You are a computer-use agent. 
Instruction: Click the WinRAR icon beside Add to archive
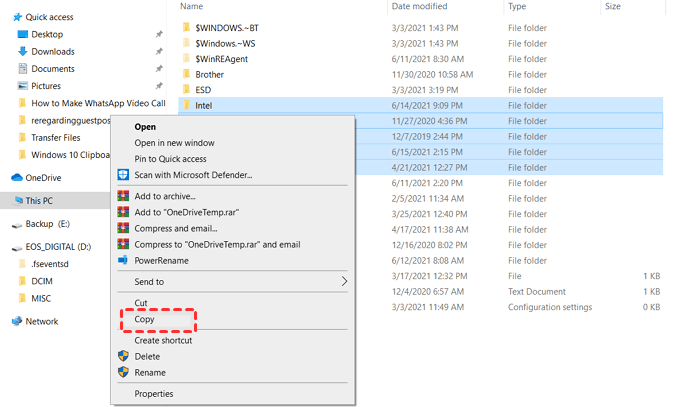click(x=123, y=196)
